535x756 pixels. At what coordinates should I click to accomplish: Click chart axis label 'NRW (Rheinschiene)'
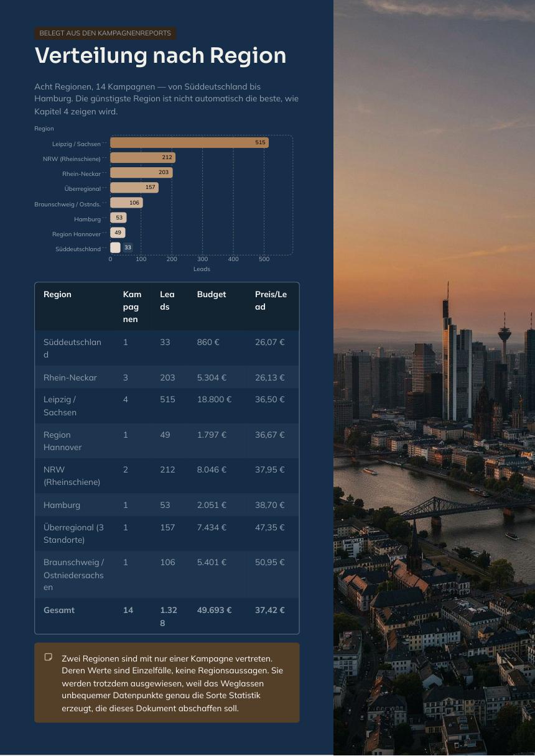[x=72, y=159]
